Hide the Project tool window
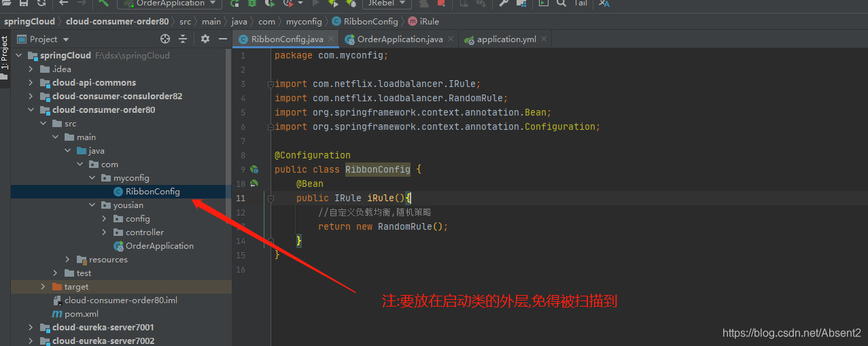Screen dimensions: 868x346 coord(223,39)
